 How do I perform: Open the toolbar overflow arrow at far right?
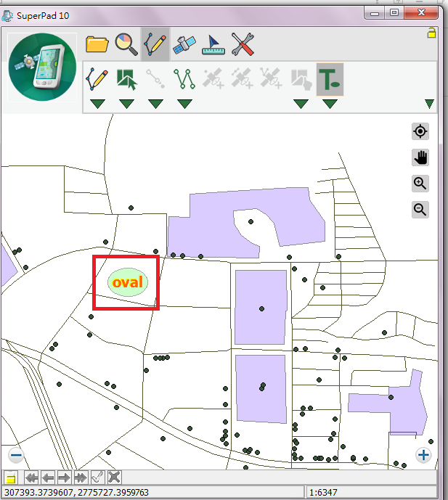(430, 104)
